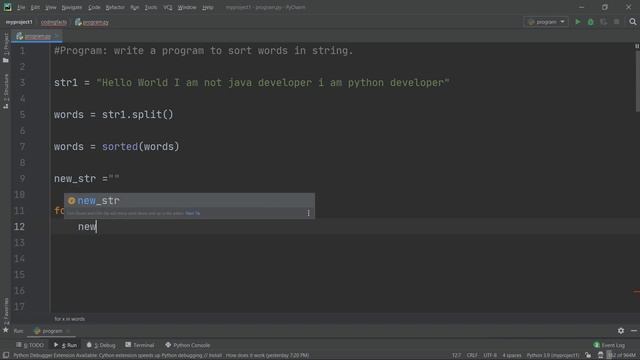Open completion popup options three-dot icon
Screen dimensions: 640x360
pos(308,213)
